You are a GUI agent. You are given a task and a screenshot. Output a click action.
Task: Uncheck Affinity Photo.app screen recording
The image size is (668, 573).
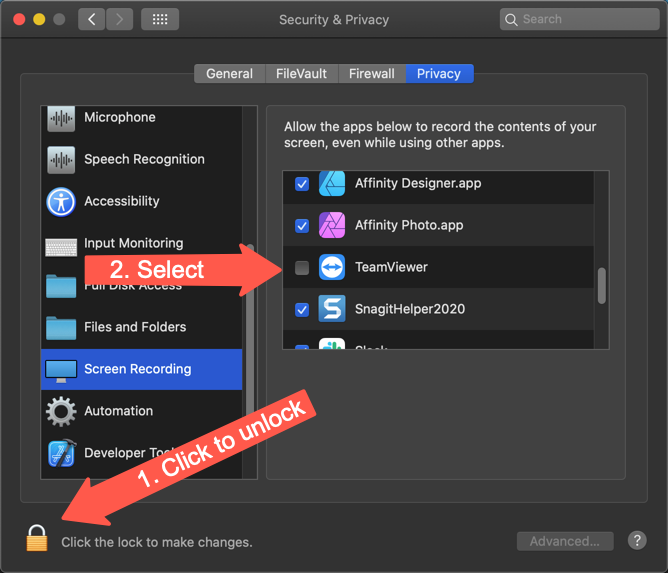click(x=302, y=226)
